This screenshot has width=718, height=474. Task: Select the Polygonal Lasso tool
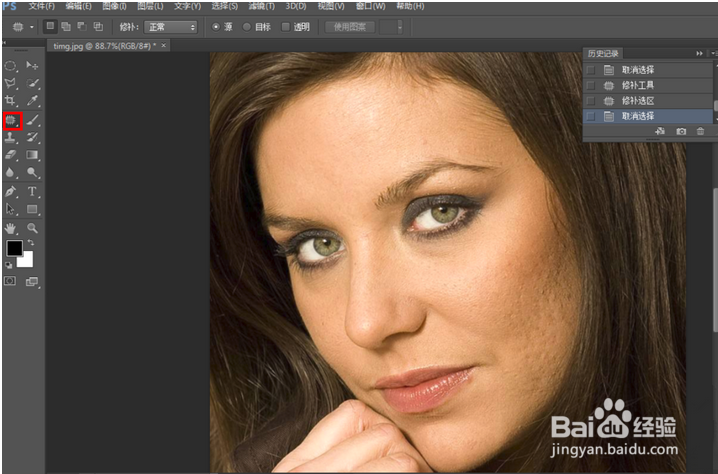pos(11,83)
